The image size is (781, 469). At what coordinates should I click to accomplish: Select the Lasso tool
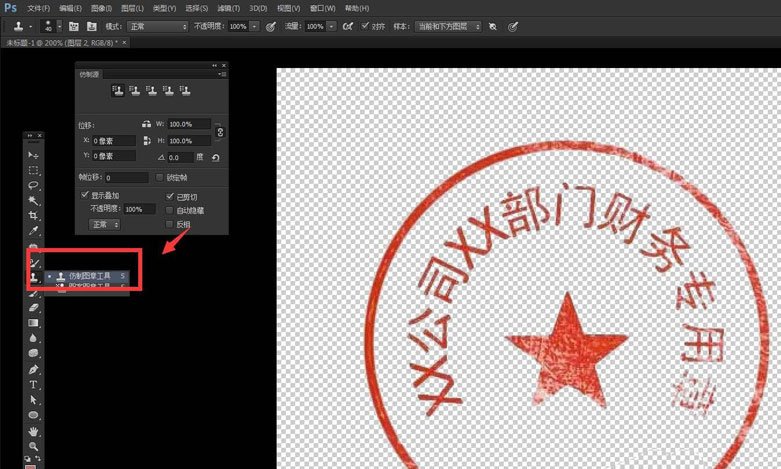coord(33,185)
